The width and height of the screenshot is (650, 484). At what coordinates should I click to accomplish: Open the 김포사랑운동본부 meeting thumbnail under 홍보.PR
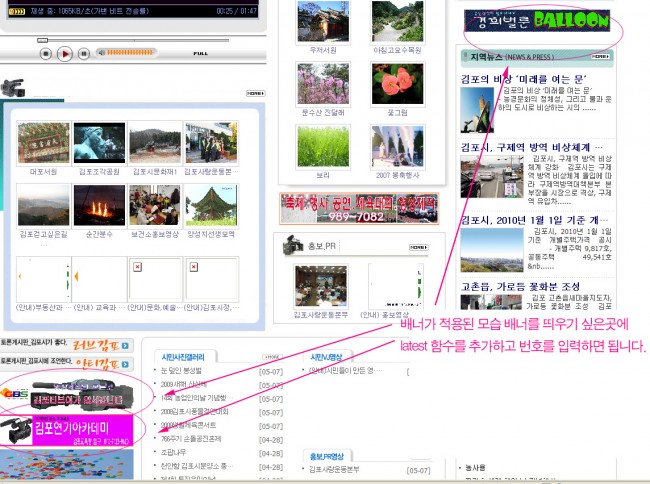(321, 286)
